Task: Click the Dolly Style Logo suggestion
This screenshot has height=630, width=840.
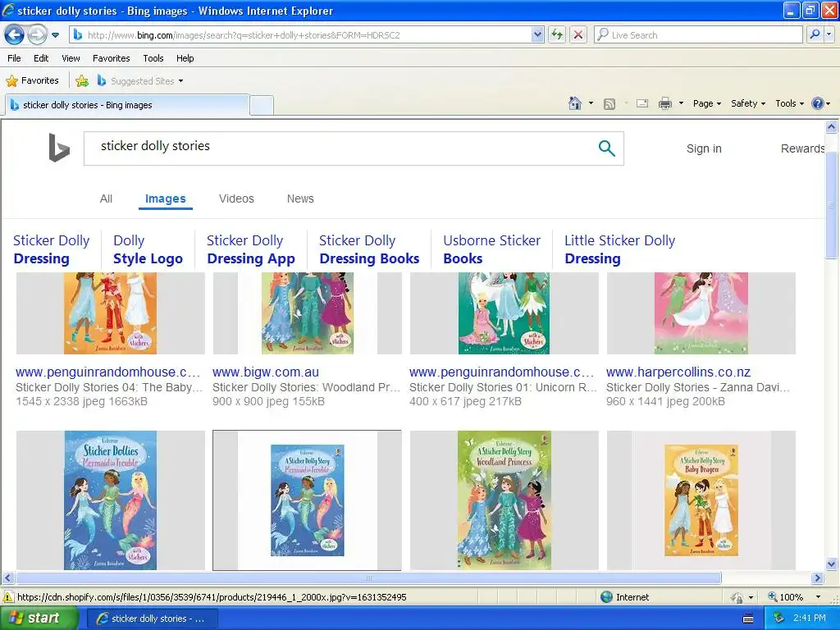Action: coord(148,249)
